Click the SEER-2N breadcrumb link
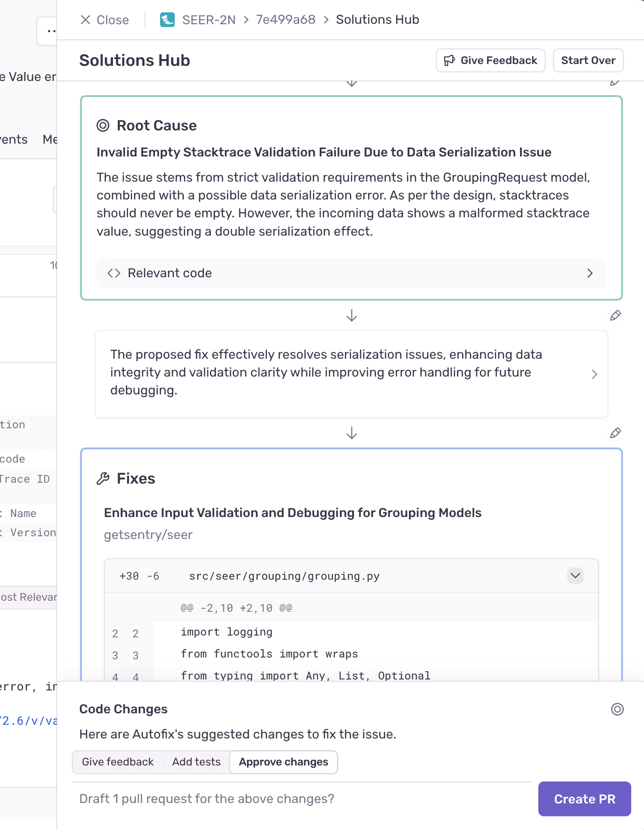Image resolution: width=644 pixels, height=830 pixels. tap(209, 20)
